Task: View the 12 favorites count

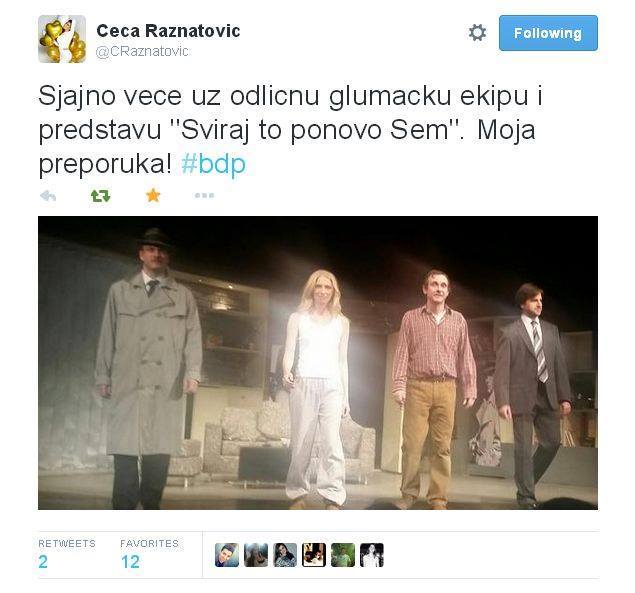Action: [130, 562]
